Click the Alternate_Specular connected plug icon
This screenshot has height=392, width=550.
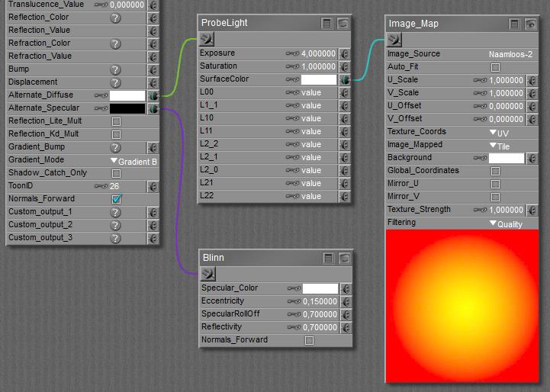pyautogui.click(x=153, y=109)
